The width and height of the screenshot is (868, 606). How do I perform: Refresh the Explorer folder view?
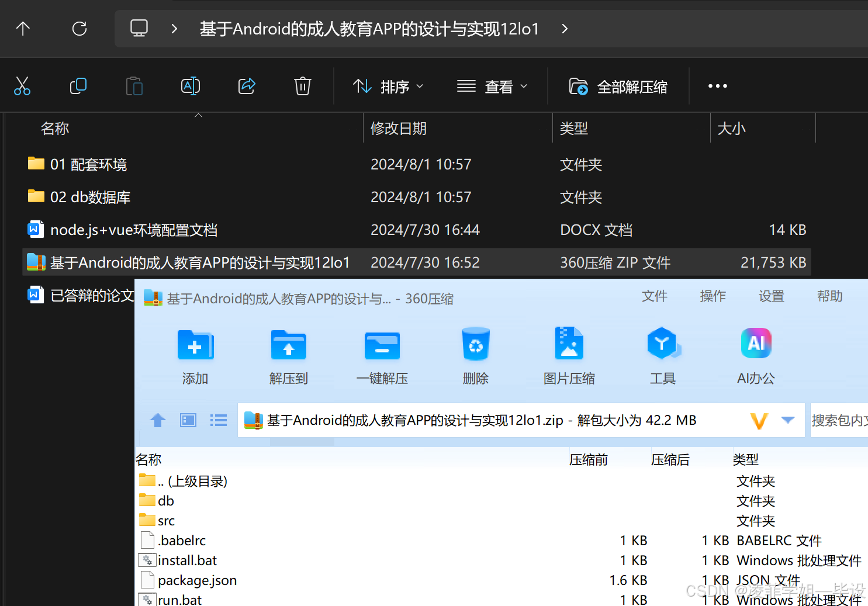(x=79, y=29)
